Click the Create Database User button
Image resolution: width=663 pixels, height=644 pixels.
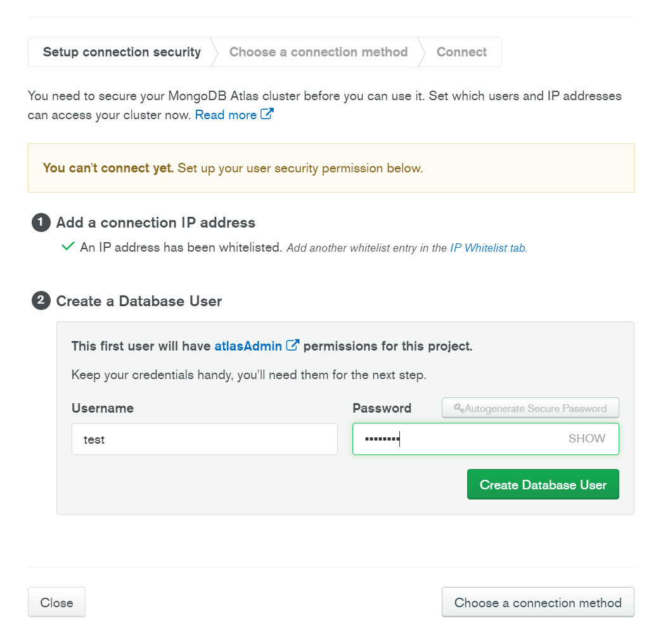[x=543, y=485]
